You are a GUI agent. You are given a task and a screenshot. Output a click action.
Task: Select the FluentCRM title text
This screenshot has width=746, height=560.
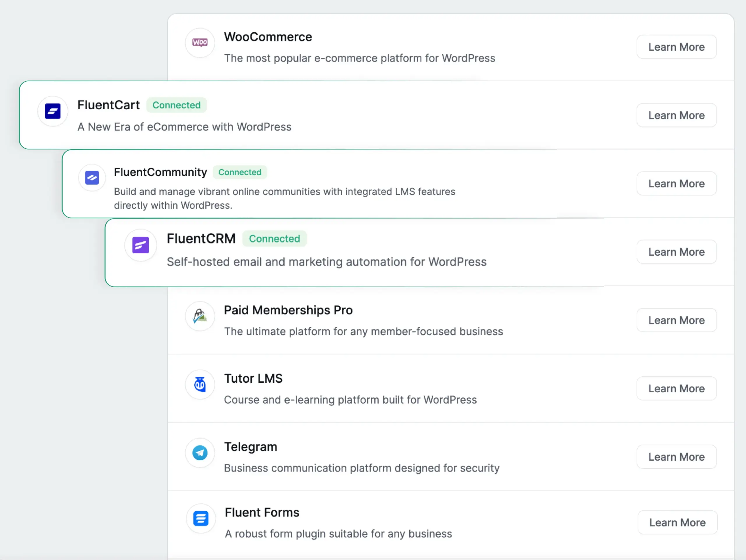tap(201, 239)
